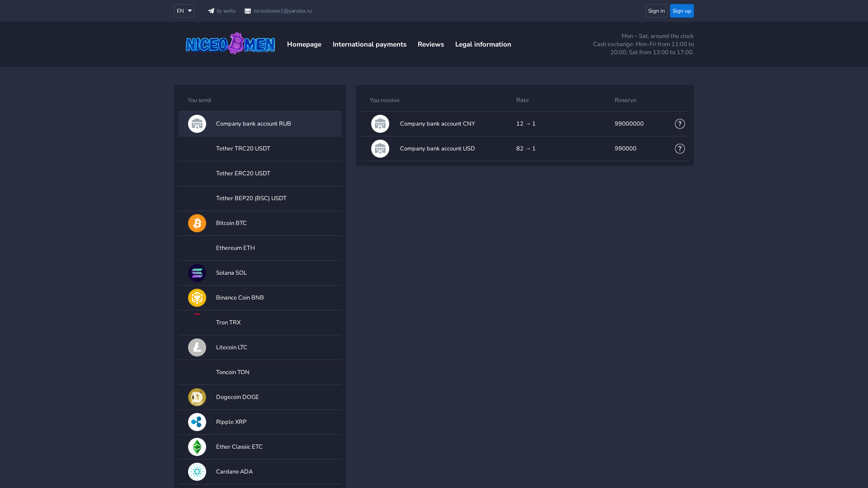The height and width of the screenshot is (488, 868).
Task: Click the niceobmen1@yandex.ru email link
Action: 278,11
